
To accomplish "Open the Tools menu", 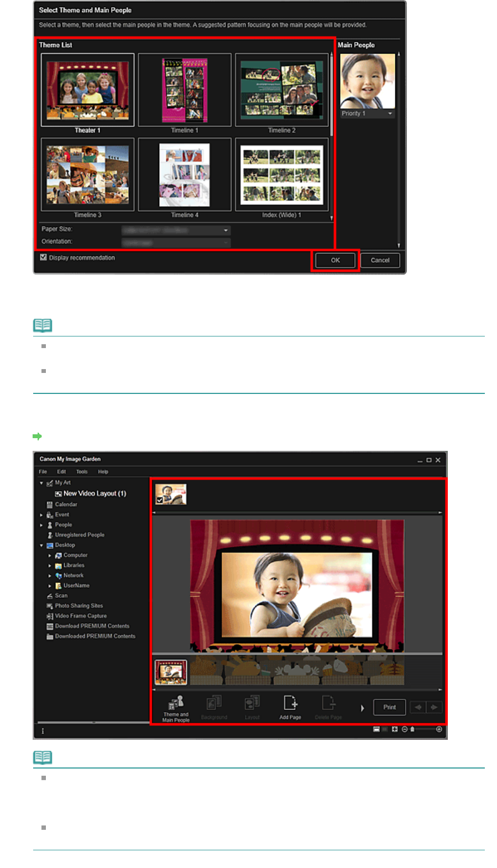I will 82,472.
